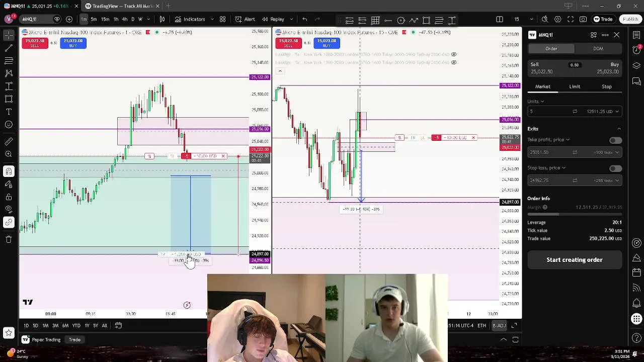Select the Market order type tab

[543, 86]
